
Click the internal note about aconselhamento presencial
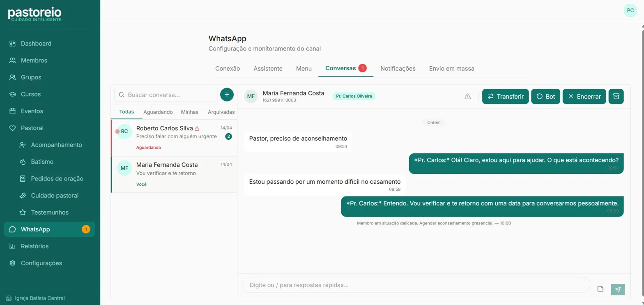click(x=434, y=223)
